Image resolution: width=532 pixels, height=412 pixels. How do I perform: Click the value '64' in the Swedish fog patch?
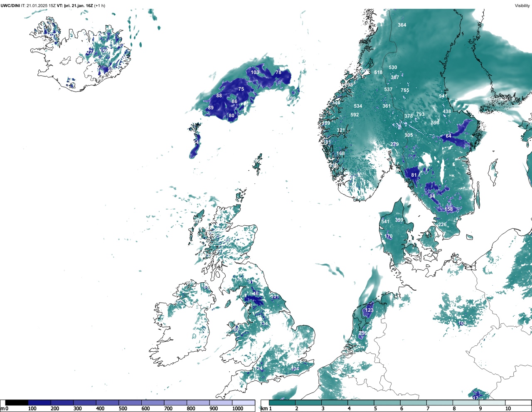[x=448, y=136]
